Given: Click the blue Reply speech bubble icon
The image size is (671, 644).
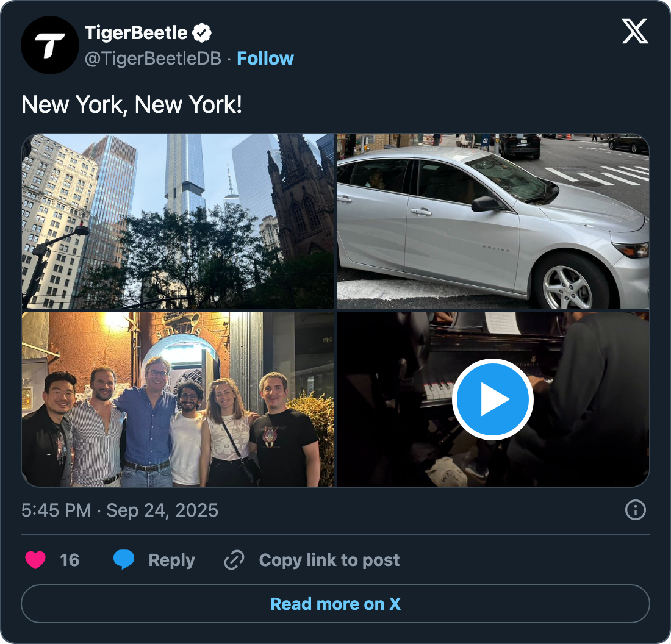Looking at the screenshot, I should pyautogui.click(x=124, y=560).
